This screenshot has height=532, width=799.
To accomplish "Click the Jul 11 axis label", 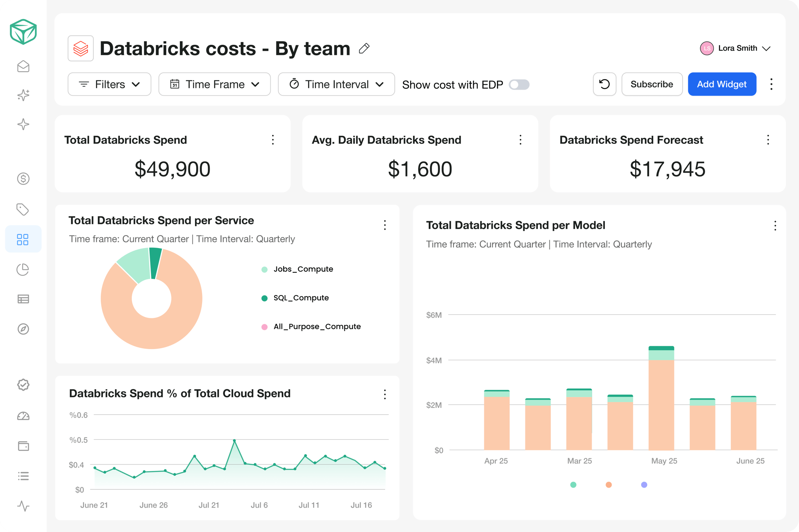I will coord(309,505).
